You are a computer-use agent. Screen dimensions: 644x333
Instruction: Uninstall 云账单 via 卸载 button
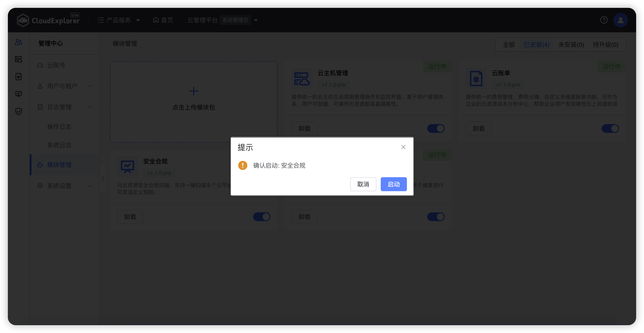[479, 128]
